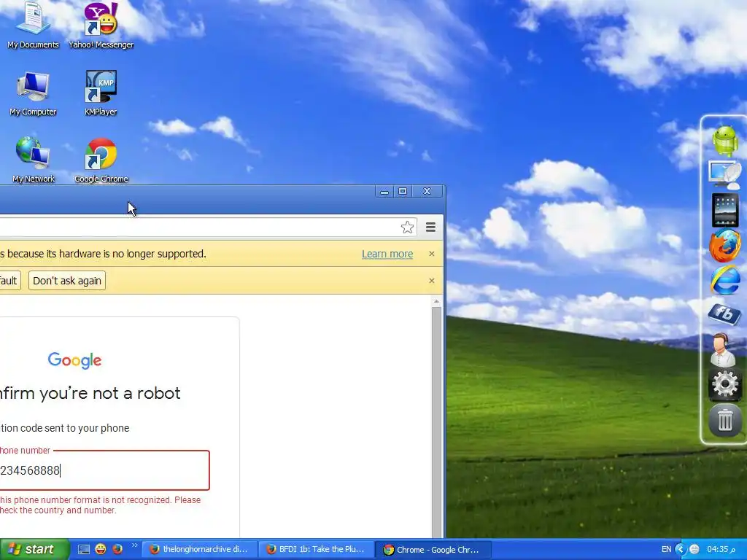
Task: Click Yahoo Messenger quick launch smiley icon
Action: [101, 550]
